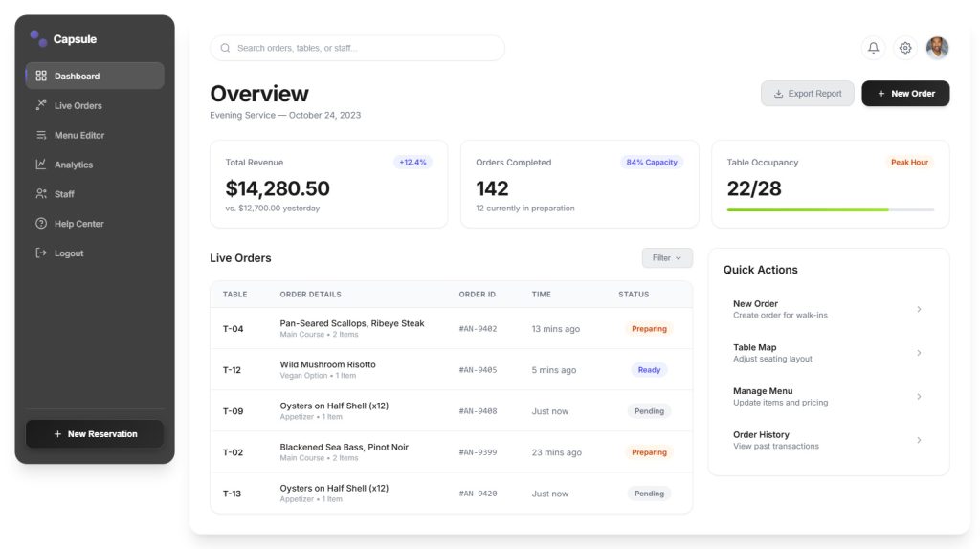980x549 pixels.
Task: Click the Analytics chart icon
Action: (x=41, y=165)
